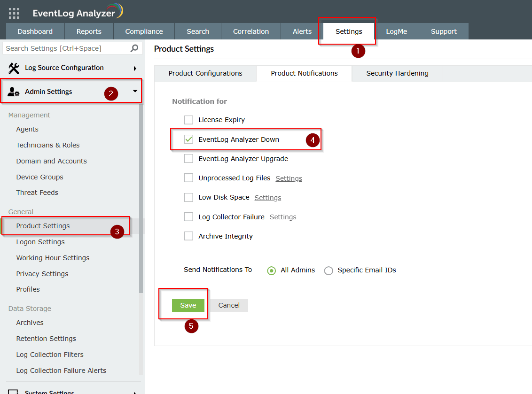Open Profiles in sidebar
The image size is (532, 394).
28,289
